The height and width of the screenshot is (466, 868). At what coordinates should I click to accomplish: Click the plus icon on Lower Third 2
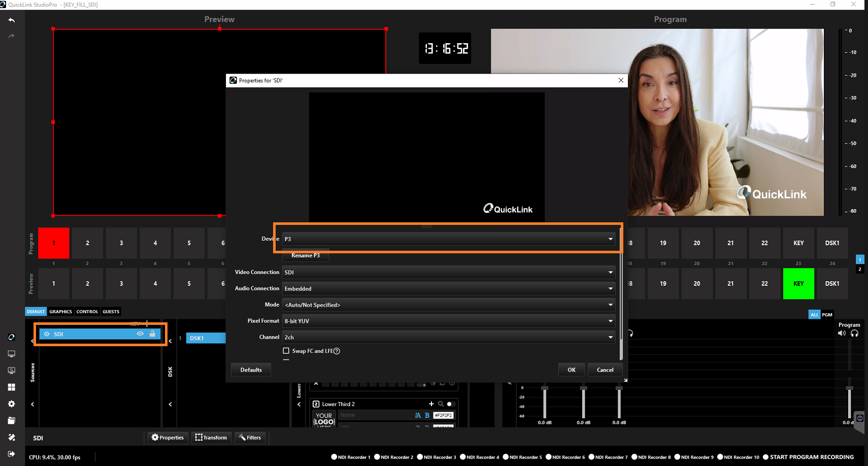pyautogui.click(x=431, y=404)
